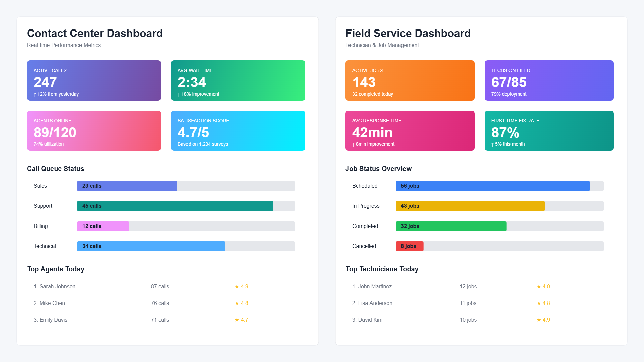The width and height of the screenshot is (644, 362).
Task: Click the Billing 12 calls bar
Action: tap(103, 226)
